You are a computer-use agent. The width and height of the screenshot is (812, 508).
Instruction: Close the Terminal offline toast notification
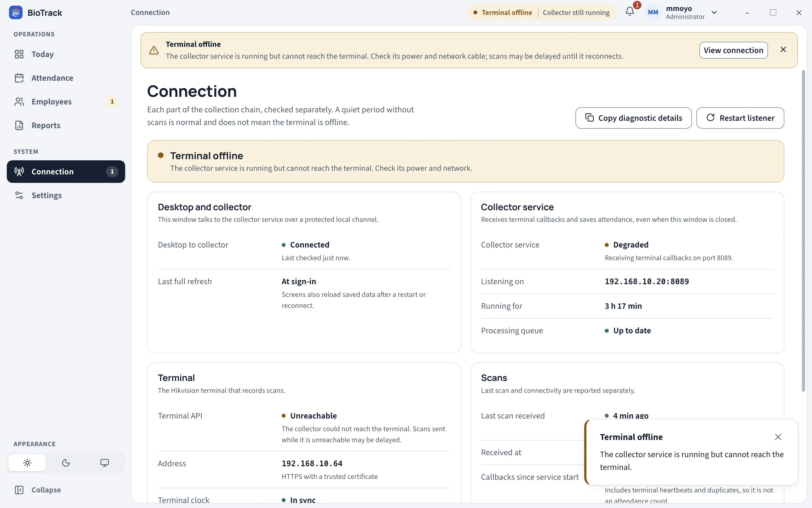[x=778, y=437]
